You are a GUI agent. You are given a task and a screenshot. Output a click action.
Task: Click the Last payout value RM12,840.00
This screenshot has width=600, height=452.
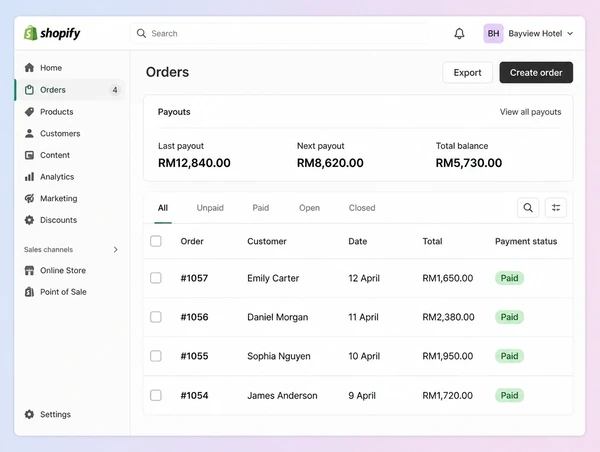(194, 163)
